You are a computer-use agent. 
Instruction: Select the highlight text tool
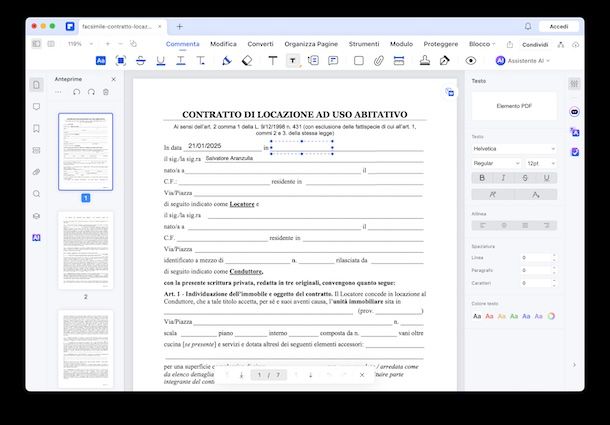point(100,60)
